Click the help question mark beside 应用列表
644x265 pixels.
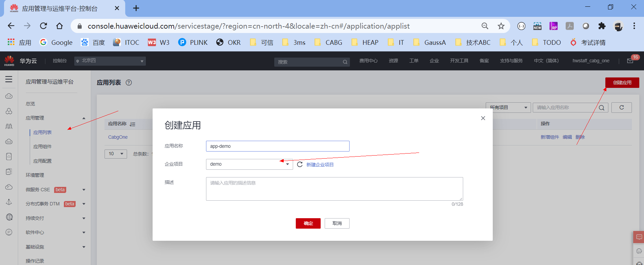[129, 82]
